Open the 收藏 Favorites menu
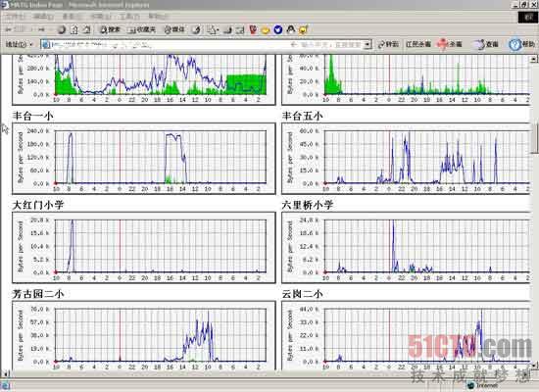 101,16
